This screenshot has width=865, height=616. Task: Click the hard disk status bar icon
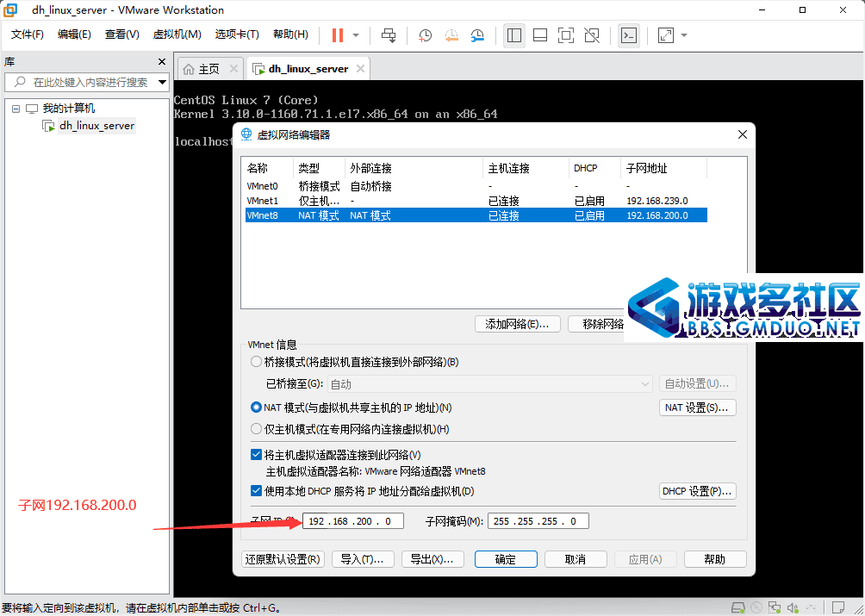coord(738,607)
